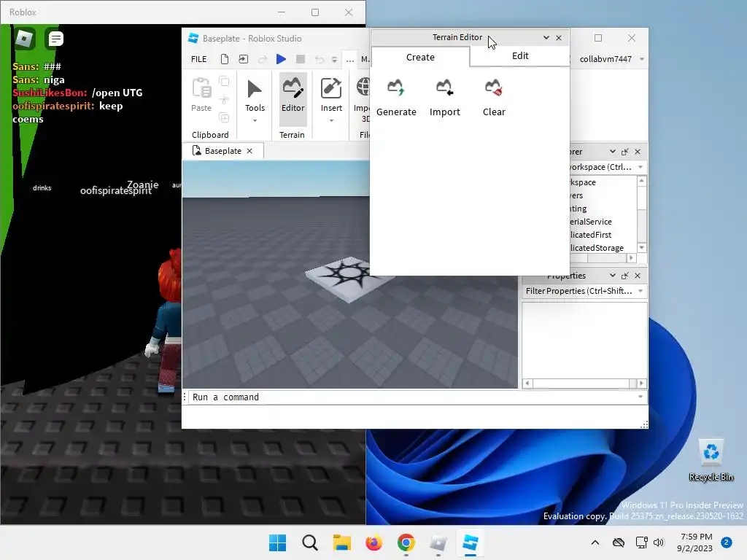Image resolution: width=747 pixels, height=560 pixels.
Task: Switch to the Edit tab in Terrain Editor
Action: [x=519, y=55]
